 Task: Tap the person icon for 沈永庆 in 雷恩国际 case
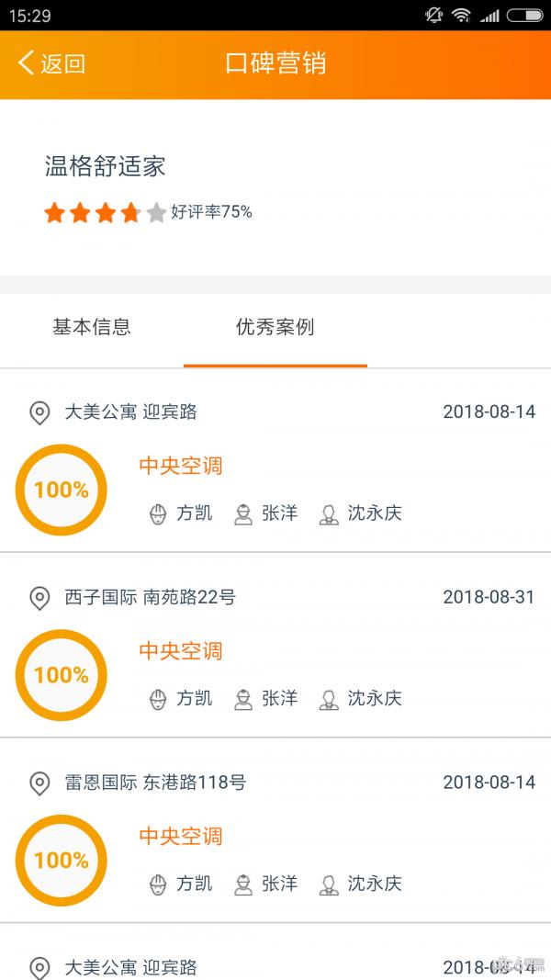point(329,884)
